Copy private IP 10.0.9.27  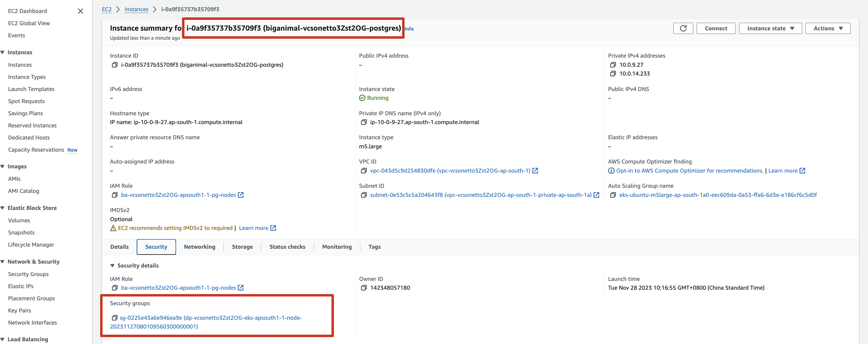point(613,65)
